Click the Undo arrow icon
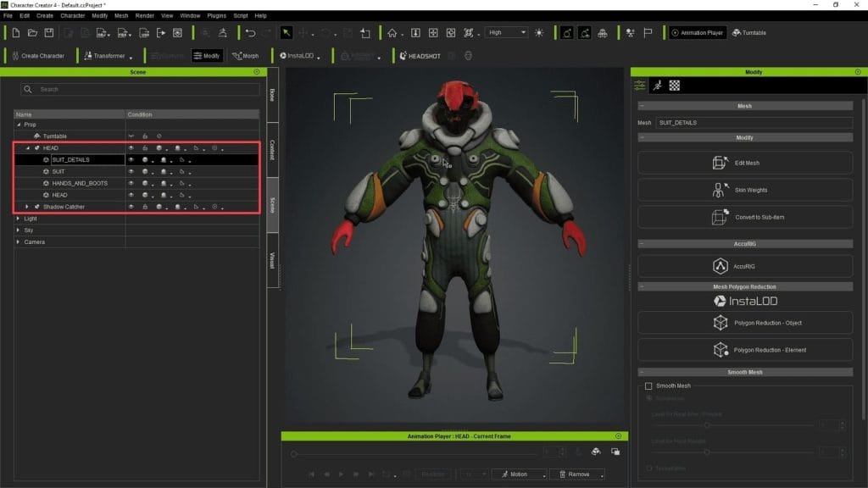Image resolution: width=868 pixels, height=488 pixels. [x=250, y=33]
